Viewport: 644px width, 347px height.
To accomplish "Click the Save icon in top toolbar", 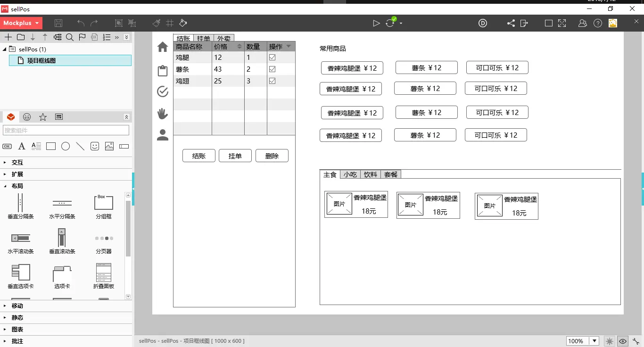I will 58,23.
